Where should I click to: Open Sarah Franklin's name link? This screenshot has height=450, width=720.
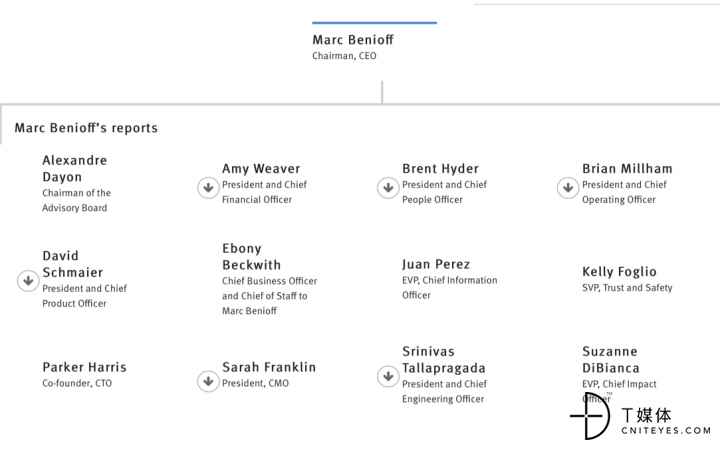coord(269,367)
